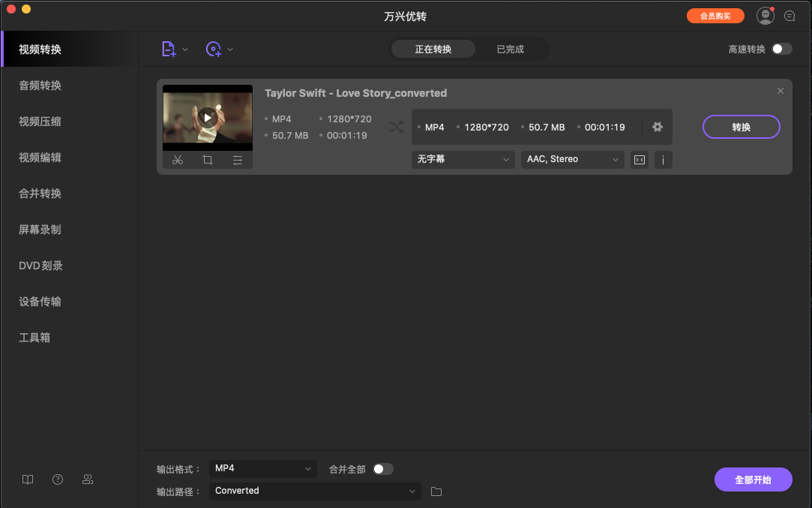Enable 高速转换 high-speed conversion toggle

781,47
